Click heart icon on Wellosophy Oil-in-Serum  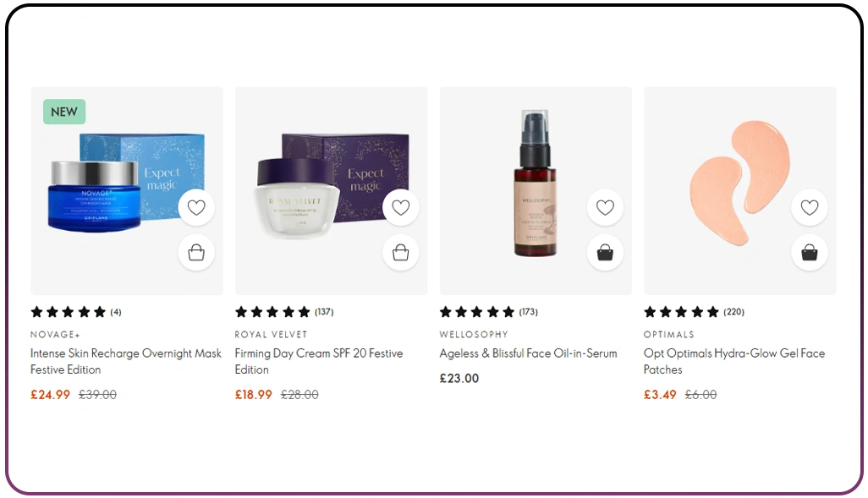click(605, 207)
